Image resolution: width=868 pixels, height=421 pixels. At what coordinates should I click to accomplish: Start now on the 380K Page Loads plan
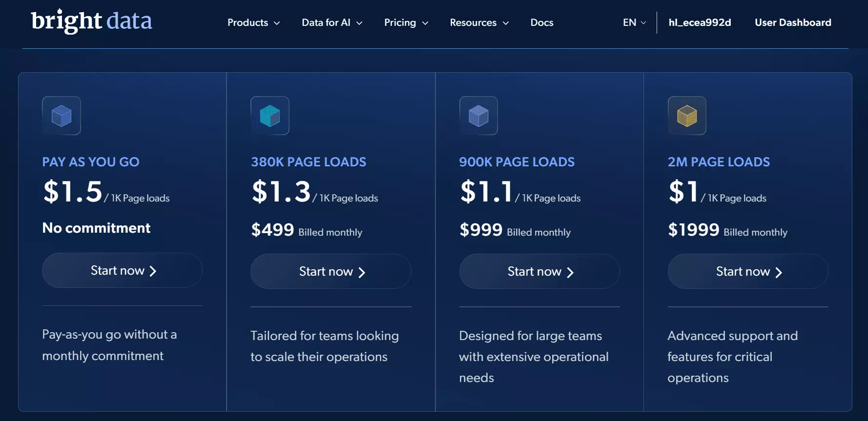tap(331, 271)
